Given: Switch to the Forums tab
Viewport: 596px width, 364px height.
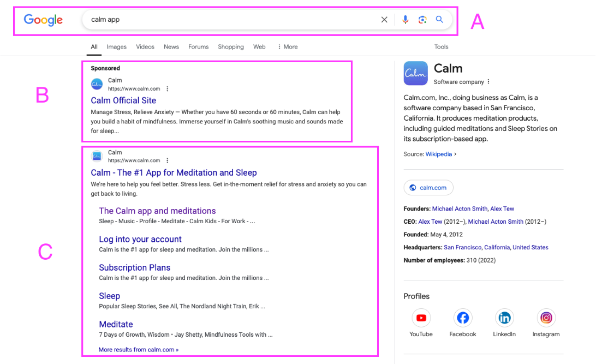Looking at the screenshot, I should [x=199, y=47].
